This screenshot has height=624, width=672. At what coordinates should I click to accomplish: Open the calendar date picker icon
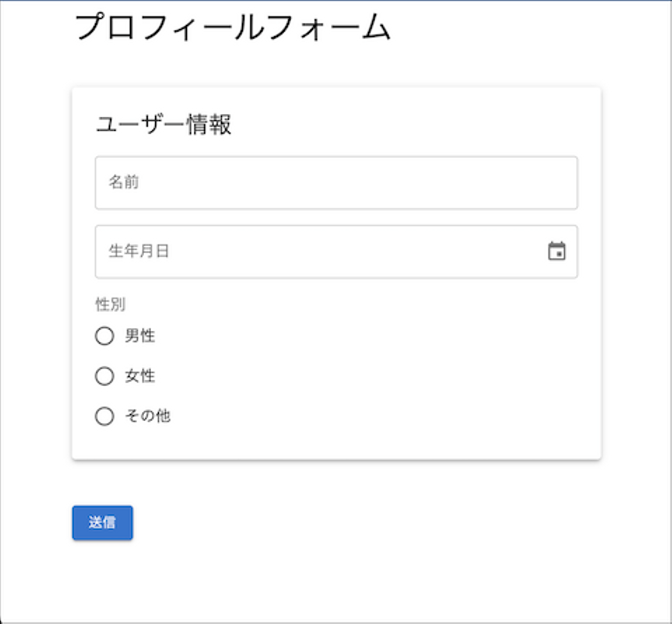pos(556,251)
